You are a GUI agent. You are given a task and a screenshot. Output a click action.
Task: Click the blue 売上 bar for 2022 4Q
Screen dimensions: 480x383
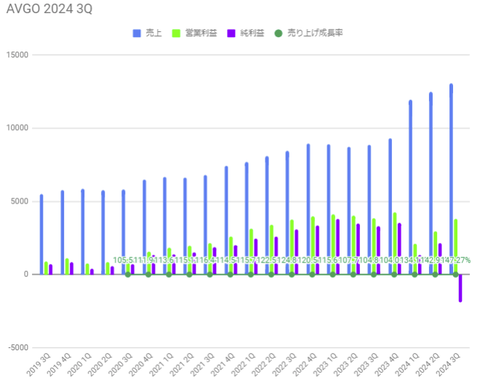[x=308, y=209]
